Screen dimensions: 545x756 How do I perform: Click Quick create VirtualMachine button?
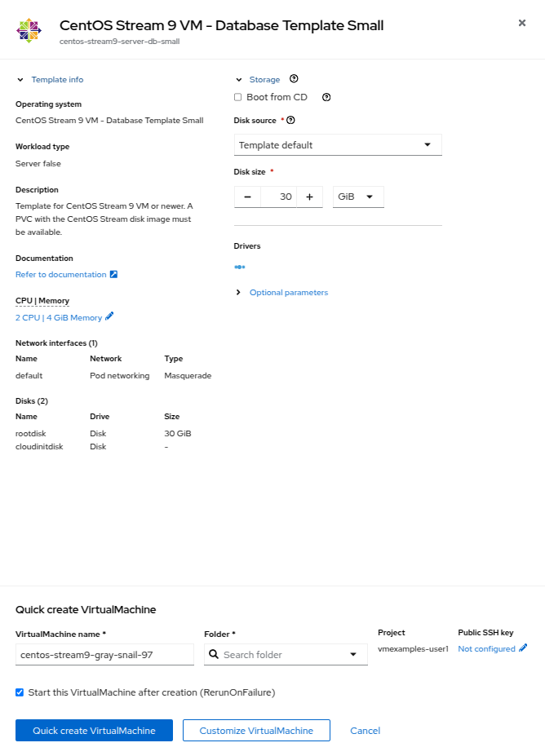pos(94,731)
